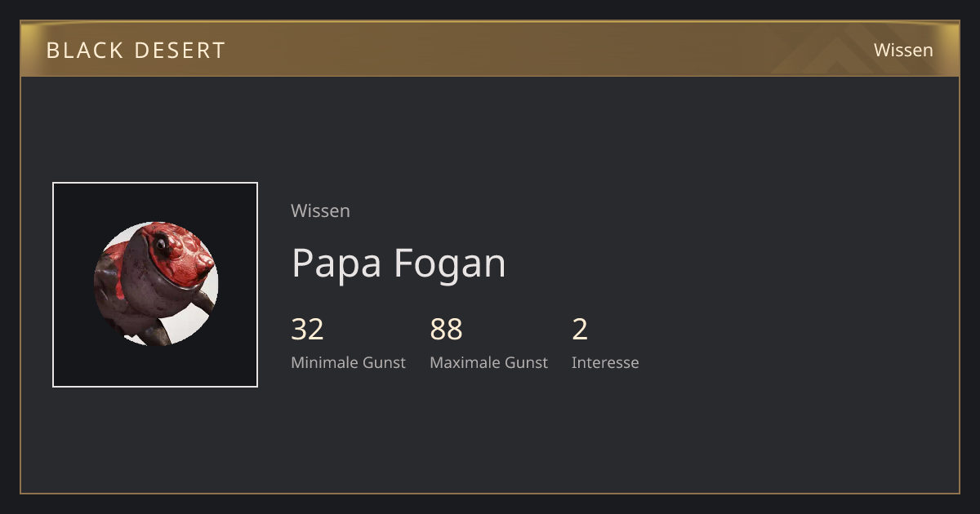Select the Interesse value 2

point(580,330)
